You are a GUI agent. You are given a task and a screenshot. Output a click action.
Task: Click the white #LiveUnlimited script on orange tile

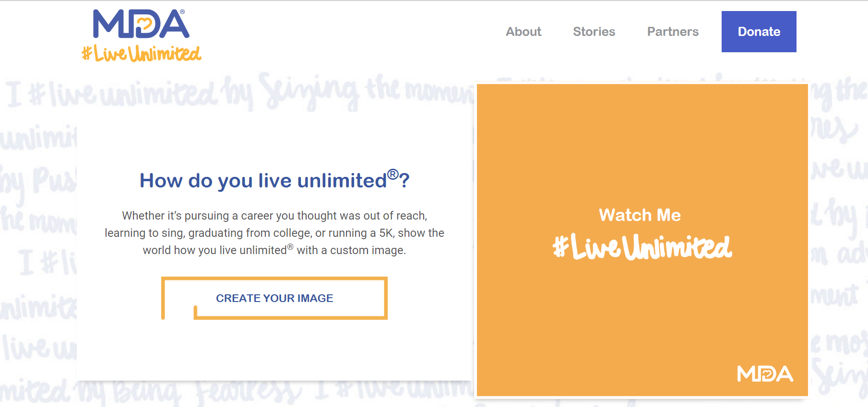coord(642,247)
